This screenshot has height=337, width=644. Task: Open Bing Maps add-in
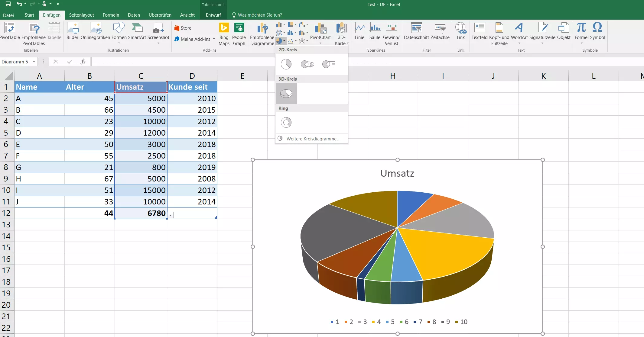pyautogui.click(x=224, y=34)
